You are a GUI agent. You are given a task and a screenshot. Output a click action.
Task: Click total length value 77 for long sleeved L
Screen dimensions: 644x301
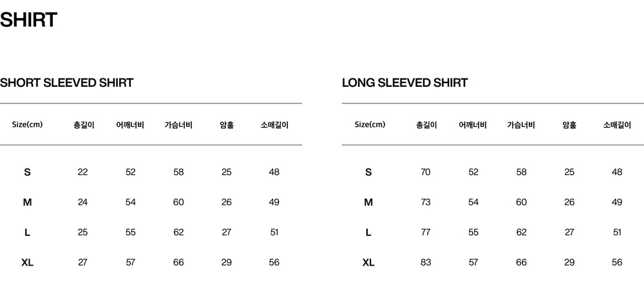[425, 232]
